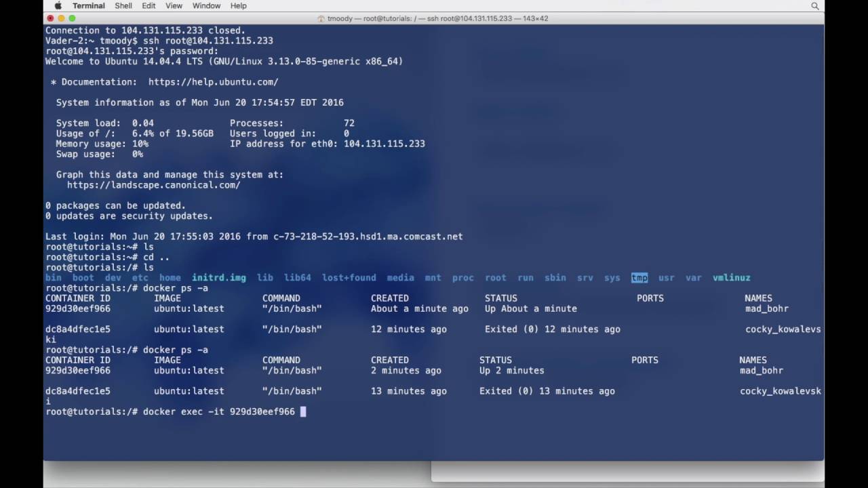868x488 pixels.
Task: Open the Window menu
Action: click(x=206, y=5)
